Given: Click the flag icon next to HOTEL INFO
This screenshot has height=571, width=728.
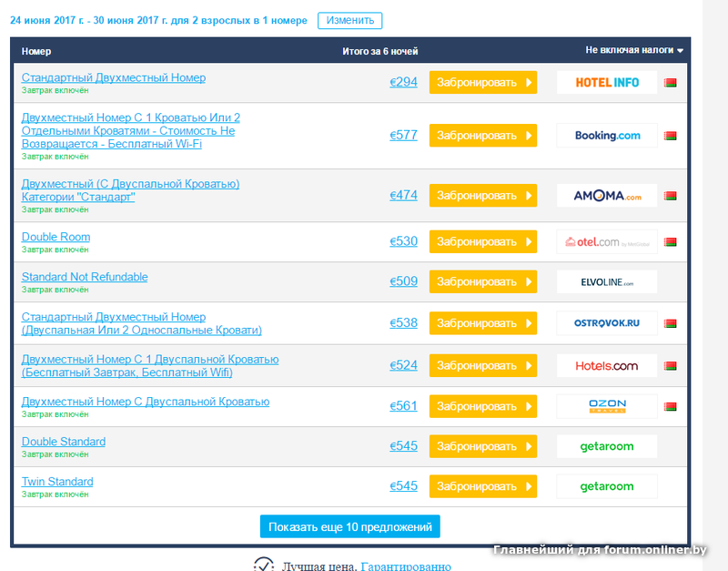Looking at the screenshot, I should coord(672,83).
